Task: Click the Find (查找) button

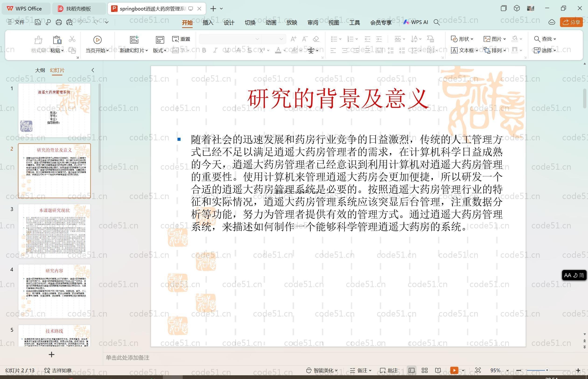Action: click(x=545, y=39)
